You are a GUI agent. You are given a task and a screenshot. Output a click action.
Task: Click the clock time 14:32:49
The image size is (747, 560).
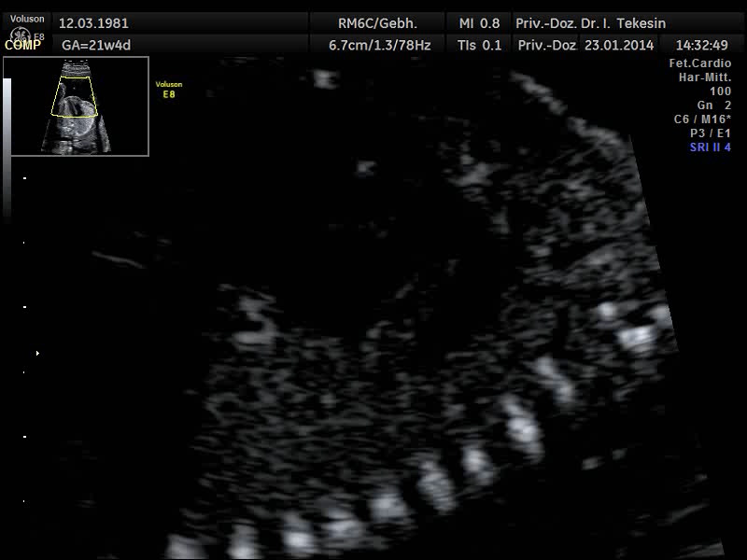tap(701, 45)
